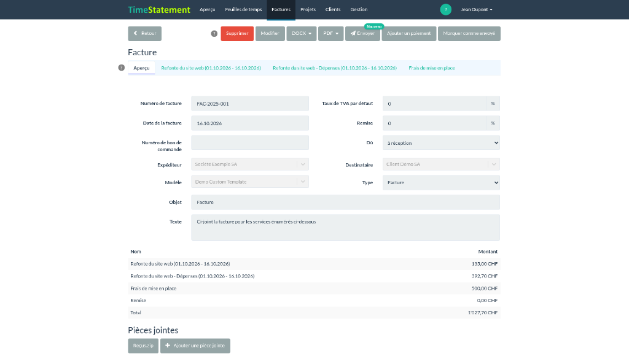The height and width of the screenshot is (364, 629).
Task: Click the Remise percentage field
Action: (434, 123)
